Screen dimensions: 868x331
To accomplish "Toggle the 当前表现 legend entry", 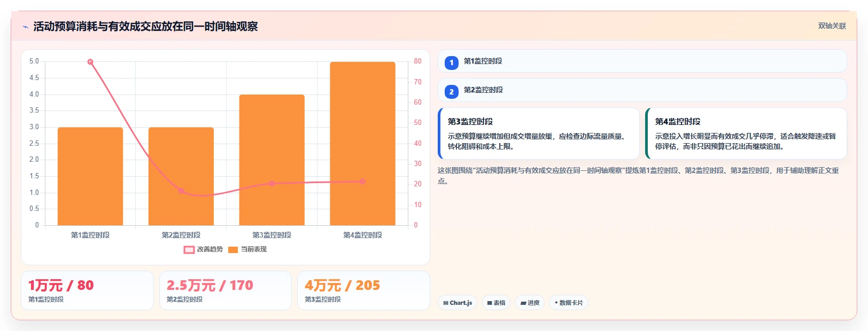I will pyautogui.click(x=247, y=249).
